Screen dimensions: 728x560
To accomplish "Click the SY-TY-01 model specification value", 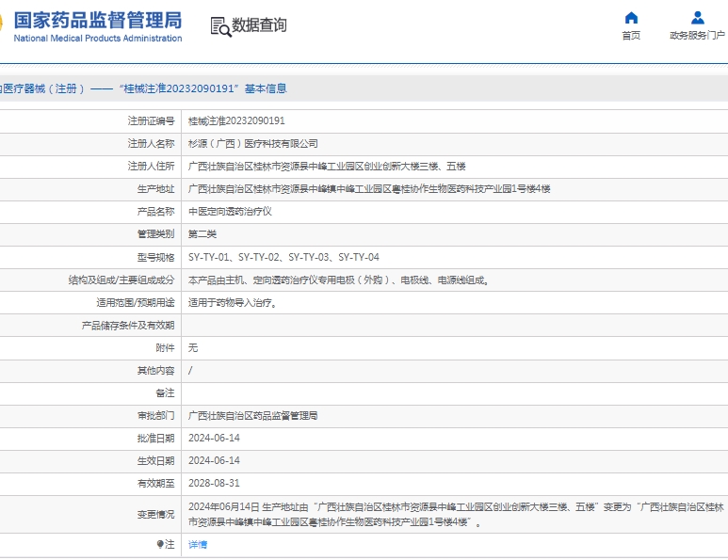I will pyautogui.click(x=283, y=257).
